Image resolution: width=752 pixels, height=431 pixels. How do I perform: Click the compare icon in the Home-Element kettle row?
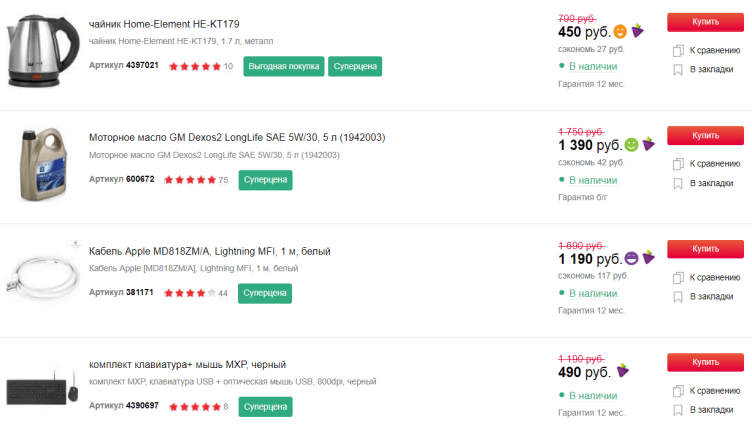[678, 50]
